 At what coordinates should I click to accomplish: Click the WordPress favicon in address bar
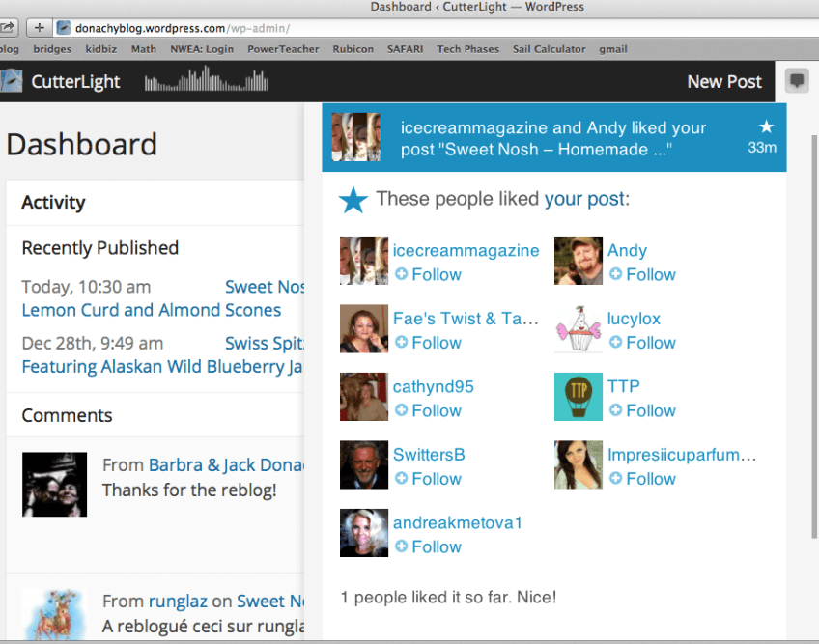click(x=65, y=28)
